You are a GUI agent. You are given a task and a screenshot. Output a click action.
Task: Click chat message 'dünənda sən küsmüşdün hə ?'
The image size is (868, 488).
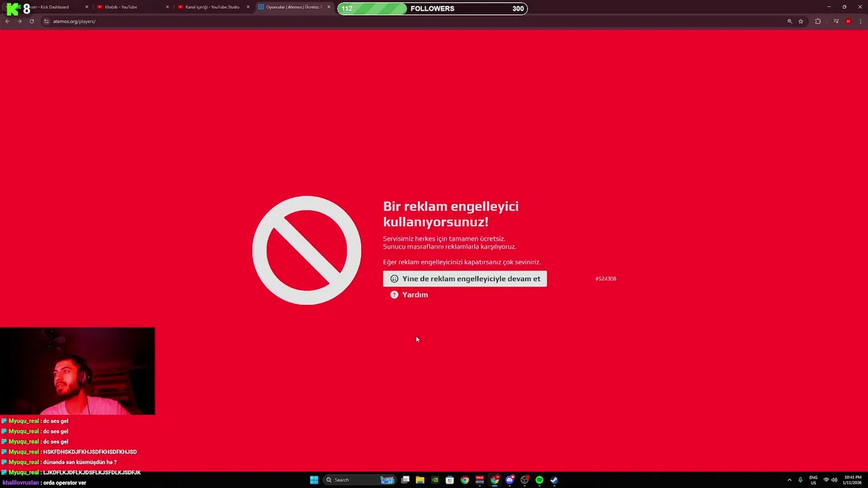[x=80, y=462]
